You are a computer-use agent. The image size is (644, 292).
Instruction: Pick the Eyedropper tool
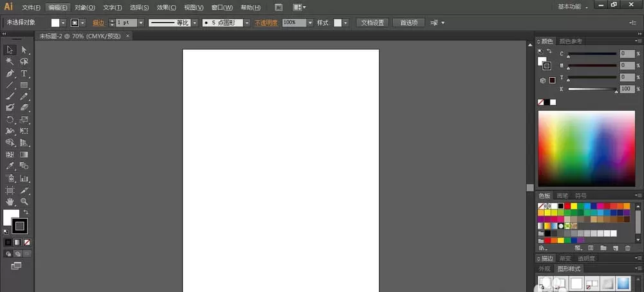10,166
